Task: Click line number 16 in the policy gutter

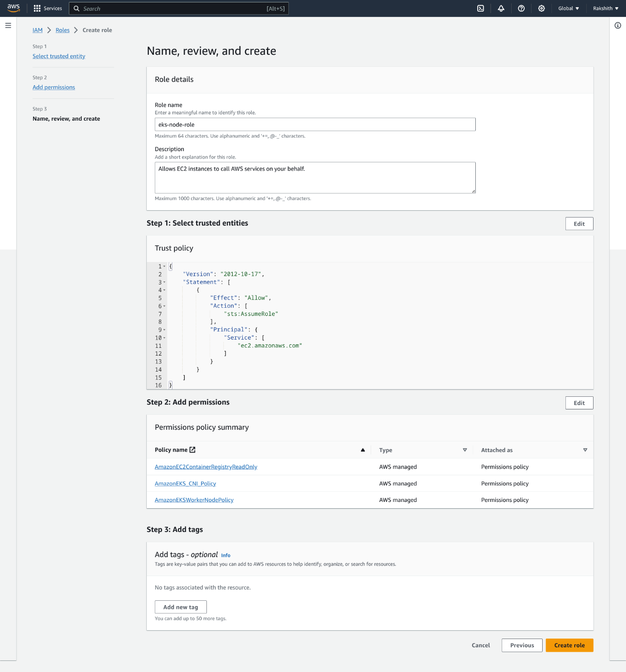Action: click(158, 386)
